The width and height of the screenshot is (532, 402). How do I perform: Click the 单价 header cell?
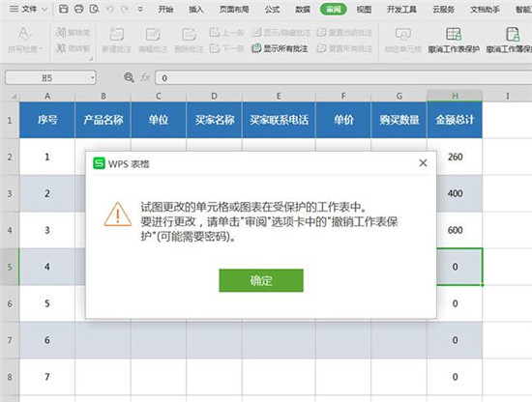click(x=343, y=120)
